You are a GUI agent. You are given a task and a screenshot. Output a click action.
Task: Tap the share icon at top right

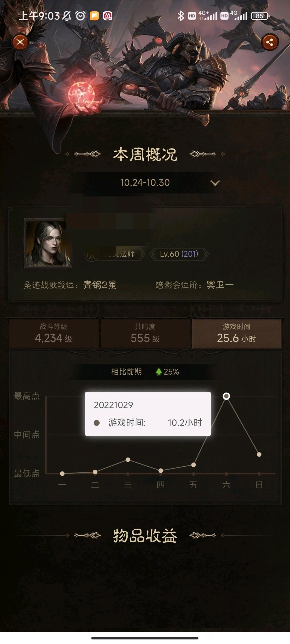(x=270, y=42)
